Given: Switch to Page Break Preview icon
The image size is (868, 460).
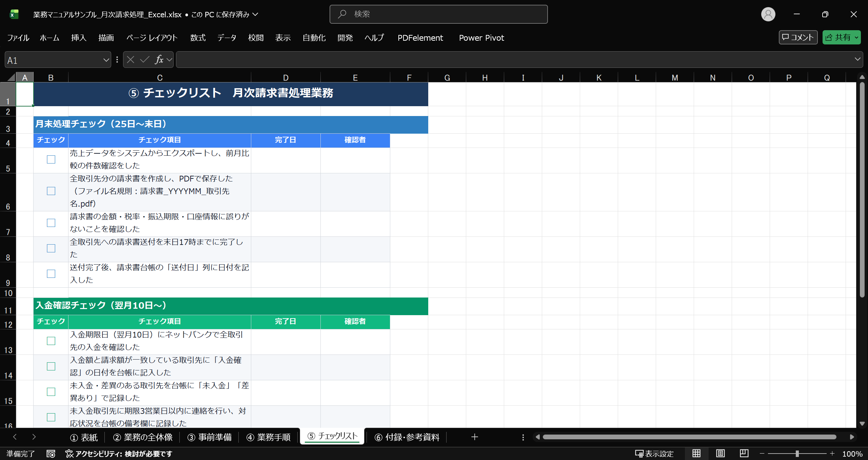Looking at the screenshot, I should (744, 454).
